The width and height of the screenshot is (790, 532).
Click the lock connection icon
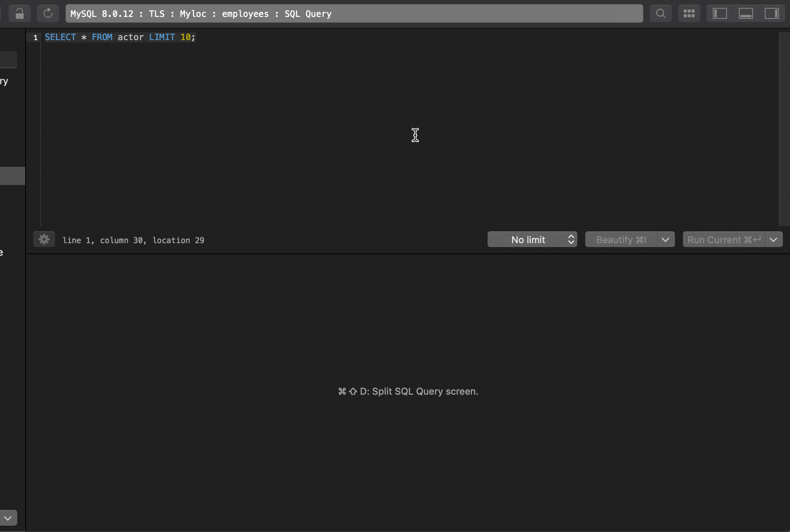click(x=19, y=13)
